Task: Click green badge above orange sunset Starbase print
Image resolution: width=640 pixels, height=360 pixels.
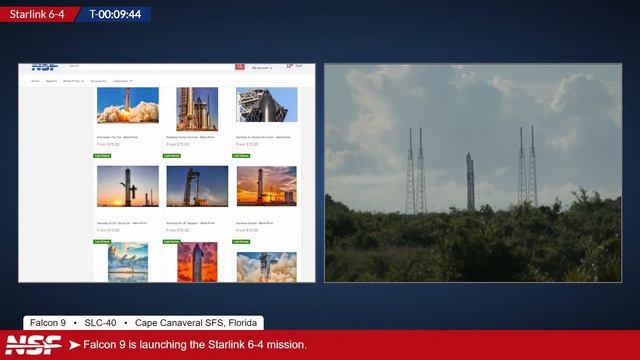Action: click(x=241, y=156)
